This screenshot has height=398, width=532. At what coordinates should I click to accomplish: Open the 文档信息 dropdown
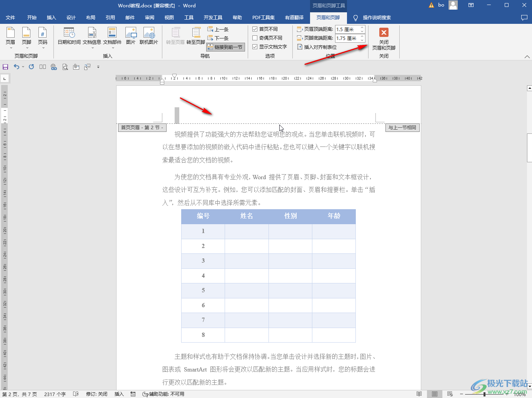(92, 38)
